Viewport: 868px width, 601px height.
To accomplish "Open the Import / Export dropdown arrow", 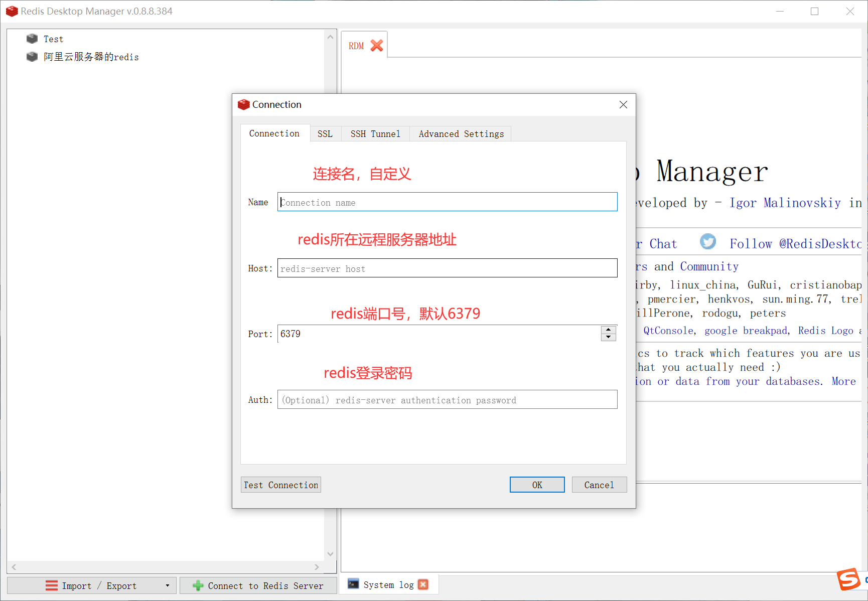I will tap(167, 585).
